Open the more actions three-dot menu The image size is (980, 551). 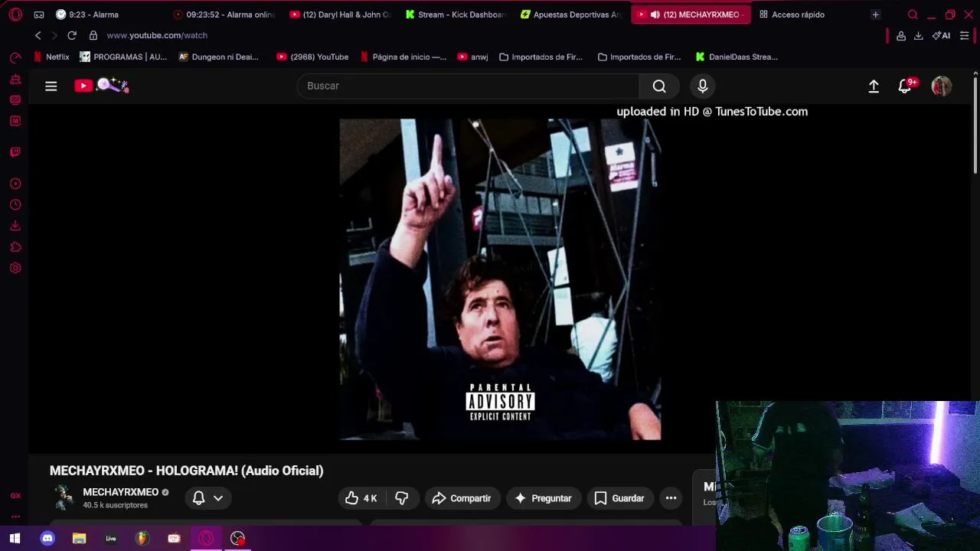pyautogui.click(x=671, y=498)
